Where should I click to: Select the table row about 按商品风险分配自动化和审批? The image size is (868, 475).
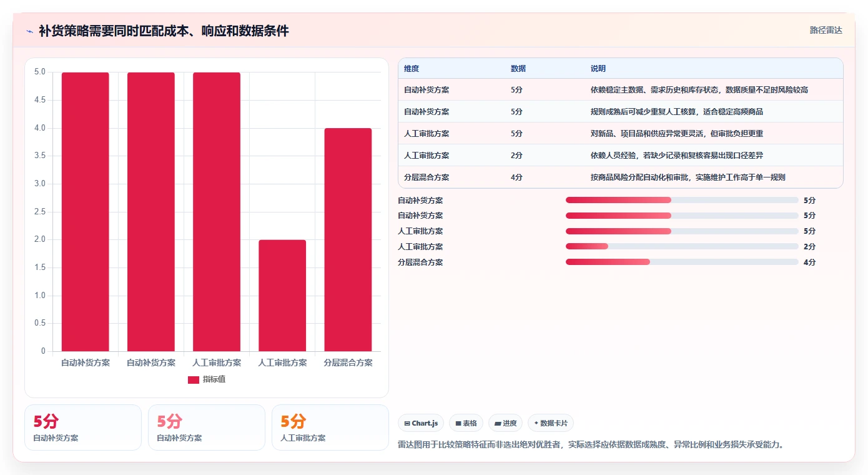click(621, 177)
